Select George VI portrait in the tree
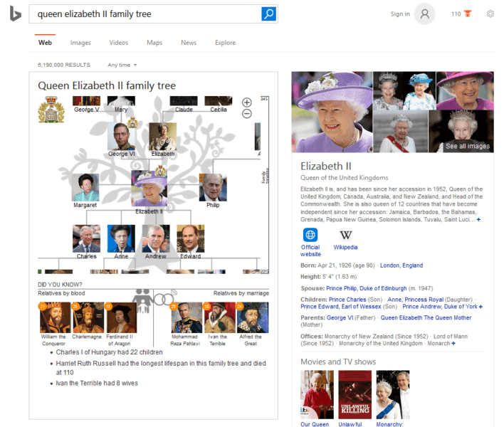This screenshot has height=427, width=504. tap(122, 137)
